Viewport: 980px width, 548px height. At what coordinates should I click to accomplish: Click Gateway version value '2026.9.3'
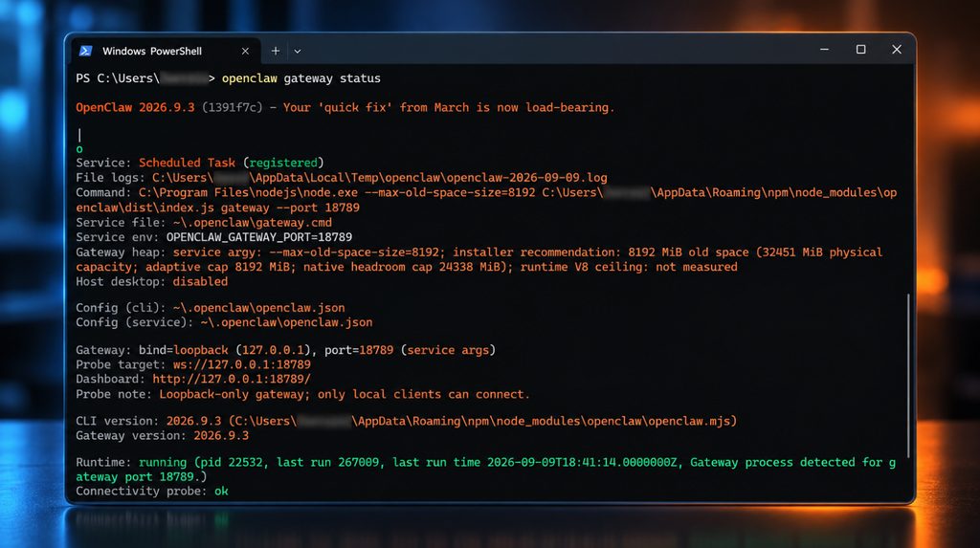[x=221, y=435]
